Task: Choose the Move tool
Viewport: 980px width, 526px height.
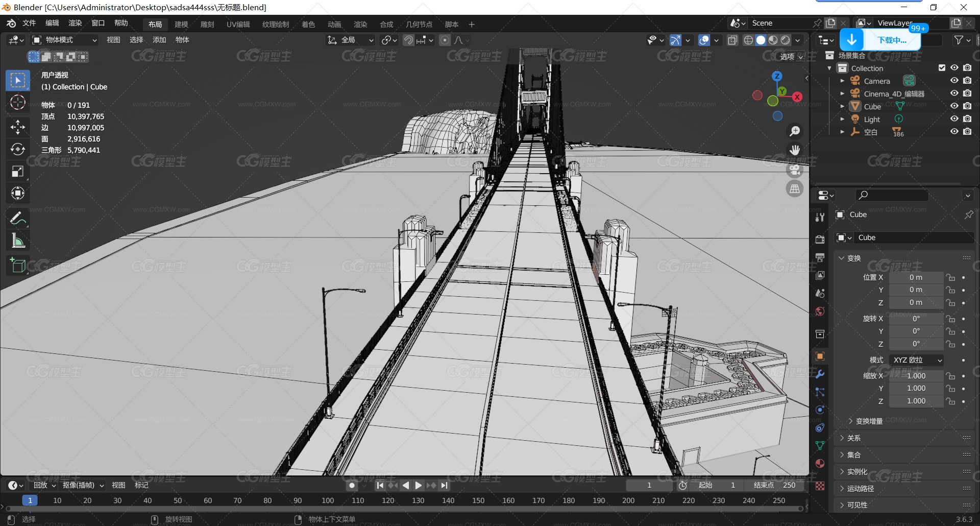Action: pyautogui.click(x=18, y=127)
